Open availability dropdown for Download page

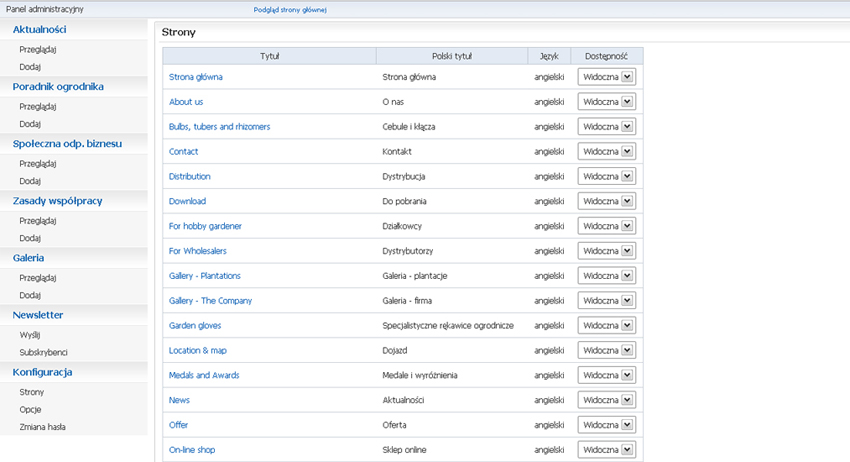pos(607,201)
